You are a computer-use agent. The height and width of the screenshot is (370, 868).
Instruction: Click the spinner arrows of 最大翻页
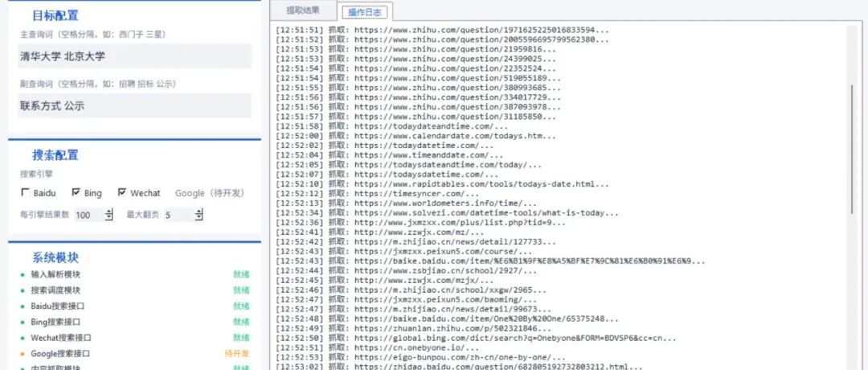click(199, 215)
